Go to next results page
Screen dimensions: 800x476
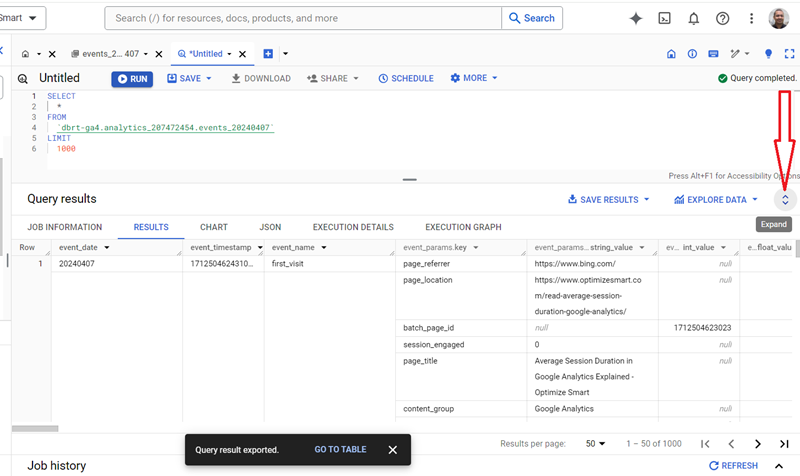pyautogui.click(x=757, y=443)
